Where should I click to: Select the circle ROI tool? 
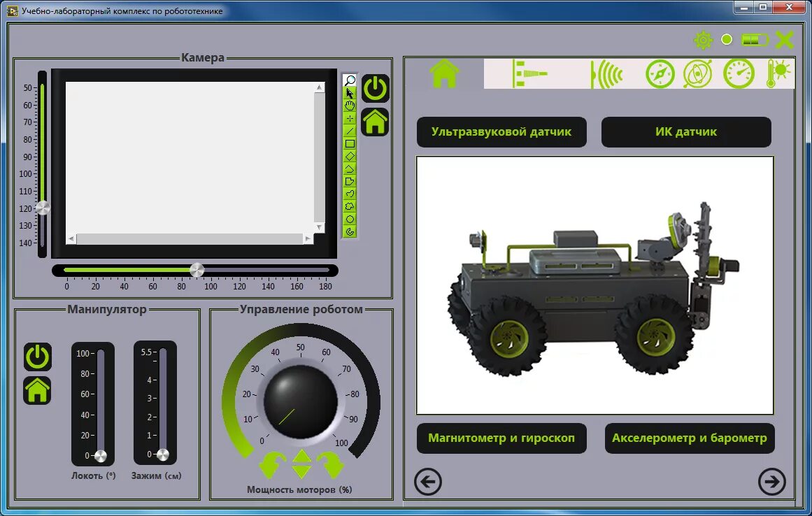[x=350, y=219]
